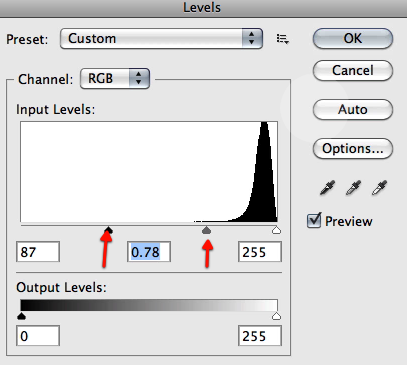407x365 pixels.
Task: Click the Cancel button
Action: 353,70
